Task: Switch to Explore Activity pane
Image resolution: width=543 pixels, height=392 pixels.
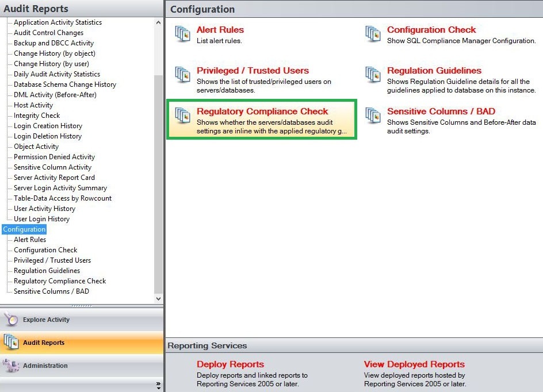Action: click(x=82, y=320)
